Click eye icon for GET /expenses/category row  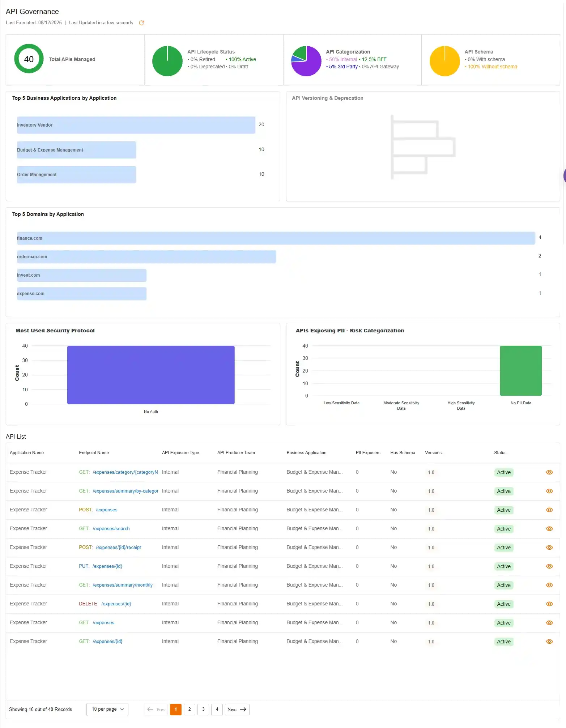pos(549,472)
